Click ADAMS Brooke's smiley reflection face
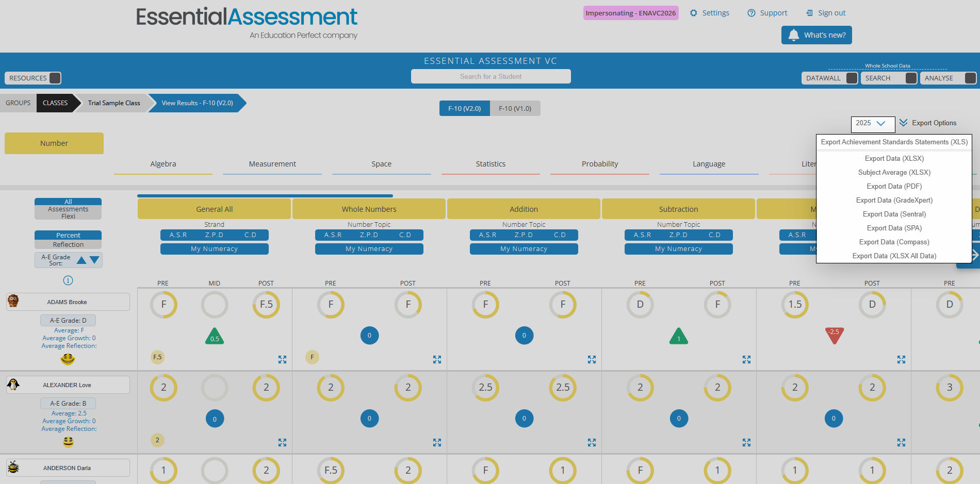The image size is (980, 484). click(x=68, y=359)
